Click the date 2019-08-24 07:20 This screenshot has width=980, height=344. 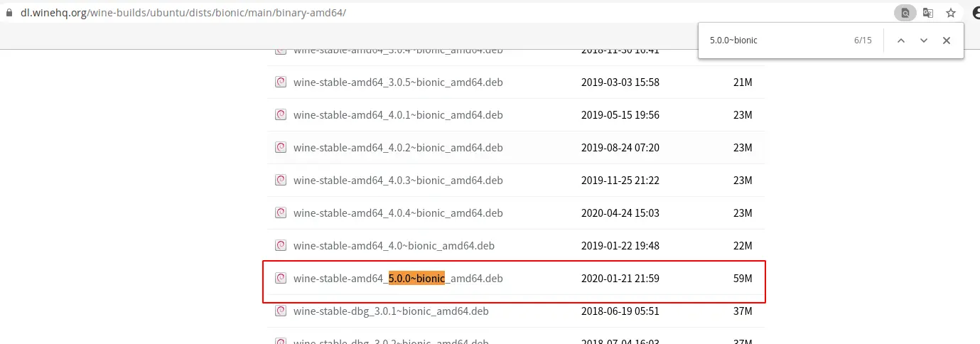(620, 147)
